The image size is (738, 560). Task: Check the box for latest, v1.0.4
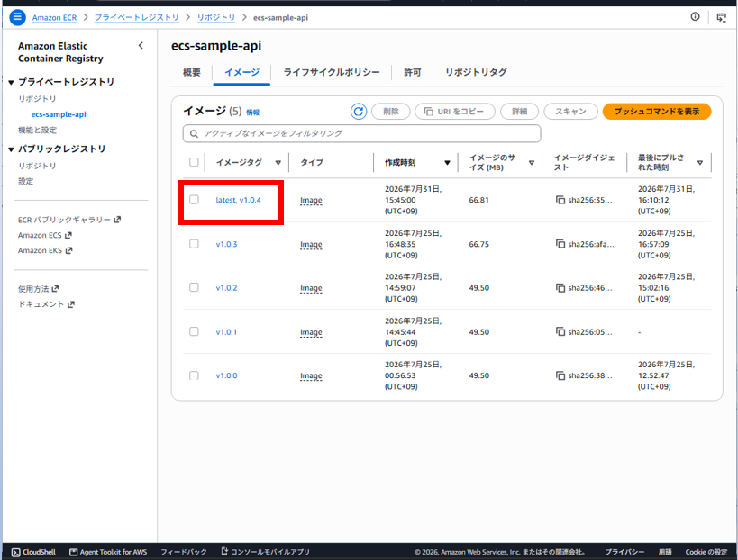194,200
